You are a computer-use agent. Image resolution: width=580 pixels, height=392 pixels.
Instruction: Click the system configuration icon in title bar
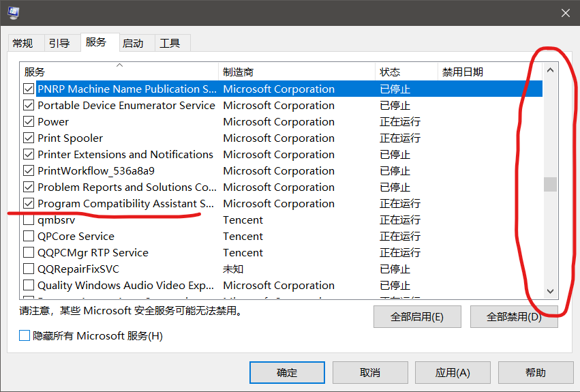coord(14,12)
